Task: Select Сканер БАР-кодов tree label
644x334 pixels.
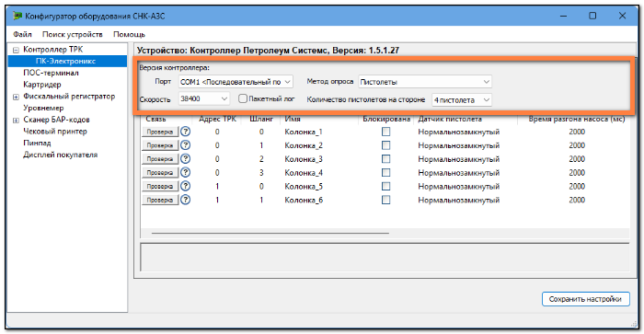Action: click(56, 120)
